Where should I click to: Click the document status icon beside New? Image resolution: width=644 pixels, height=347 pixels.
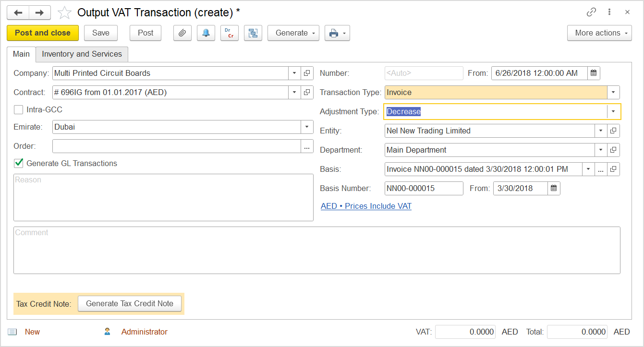coord(12,332)
